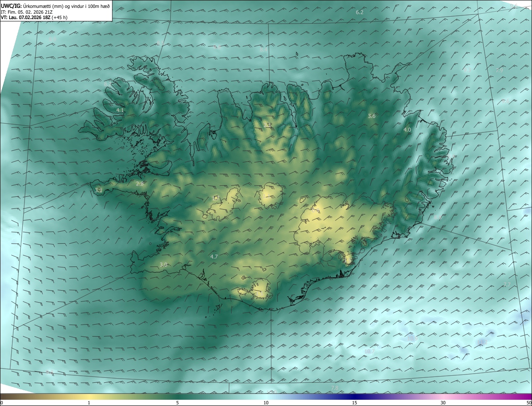Image resolution: width=532 pixels, height=406 pixels.
Task: Click the 4.0 value label on the map
Action: [x=407, y=130]
